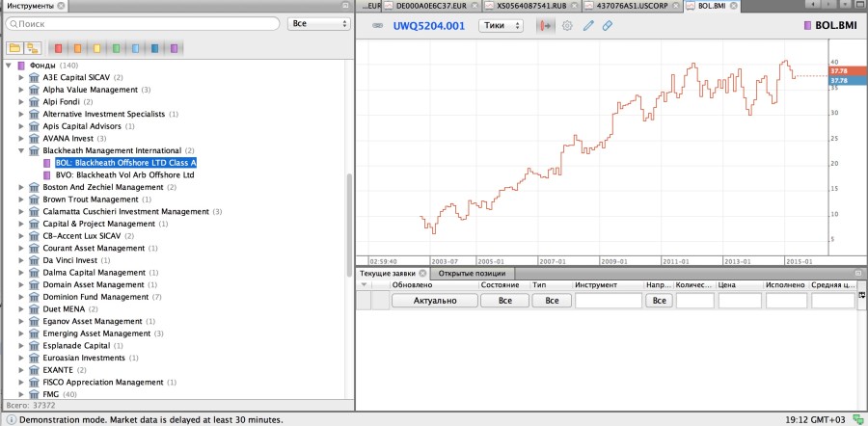
Task: Select the pencil drawing tool on chart
Action: pos(588,26)
